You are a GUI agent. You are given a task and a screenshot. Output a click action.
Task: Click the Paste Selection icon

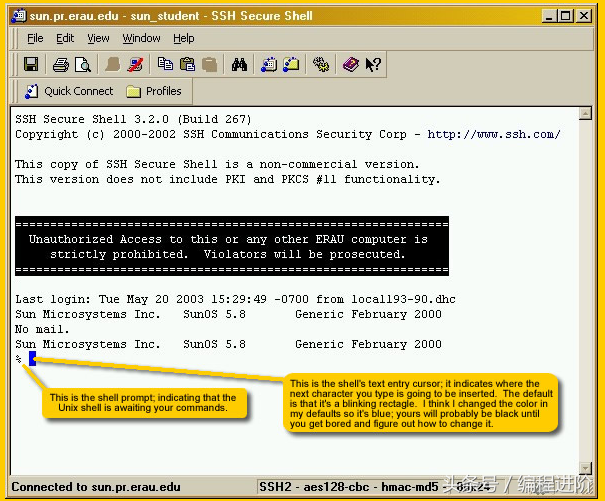(210, 64)
